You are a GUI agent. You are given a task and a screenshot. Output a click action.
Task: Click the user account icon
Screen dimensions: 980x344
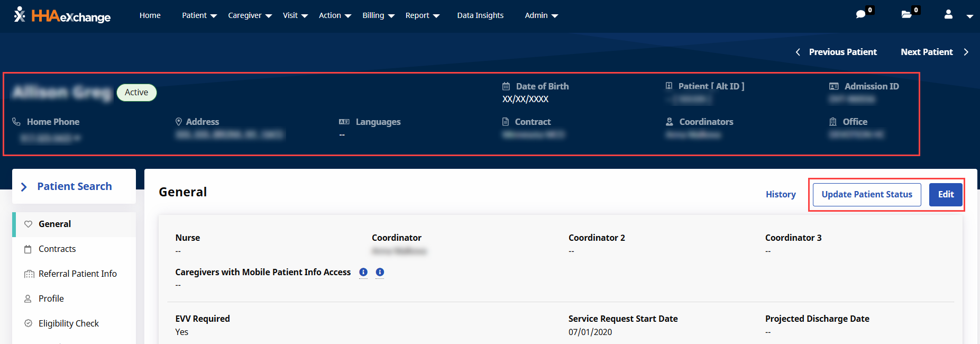(948, 15)
